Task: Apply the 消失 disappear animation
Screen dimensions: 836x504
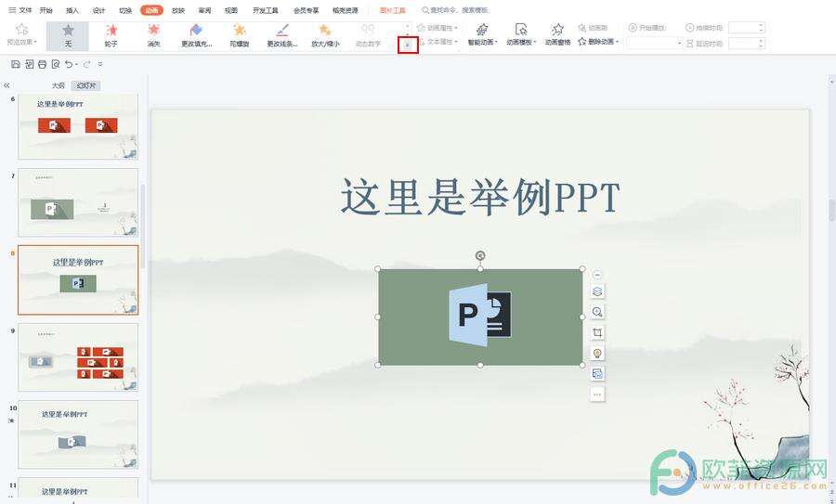Action: (153, 35)
